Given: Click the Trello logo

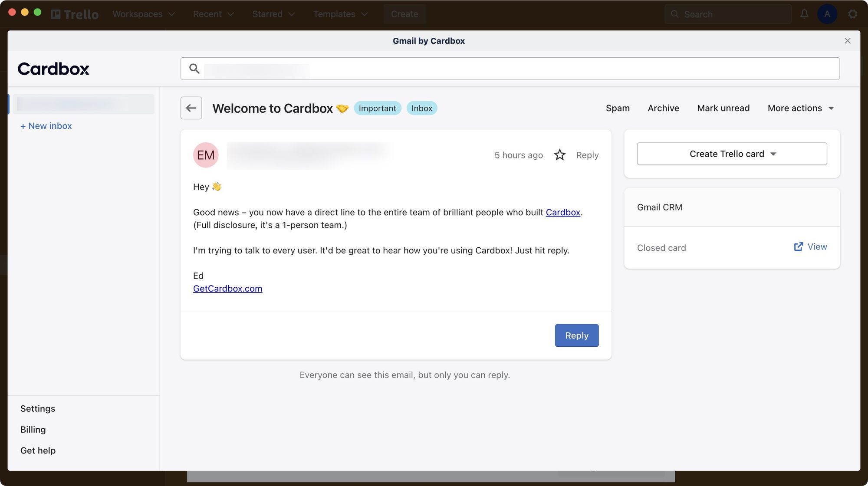Looking at the screenshot, I should 75,14.
